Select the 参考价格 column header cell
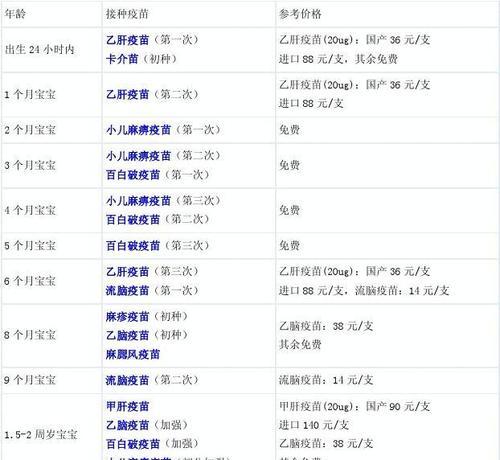Image resolution: width=500 pixels, height=460 pixels. coord(387,14)
